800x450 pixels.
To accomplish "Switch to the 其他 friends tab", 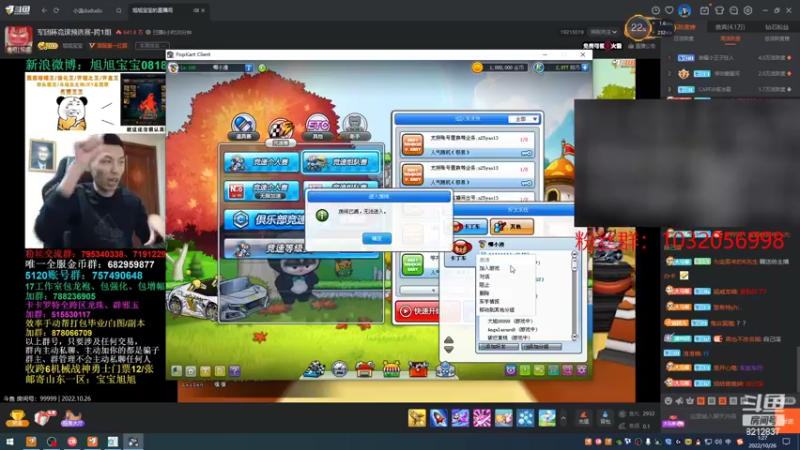I will coord(512,227).
